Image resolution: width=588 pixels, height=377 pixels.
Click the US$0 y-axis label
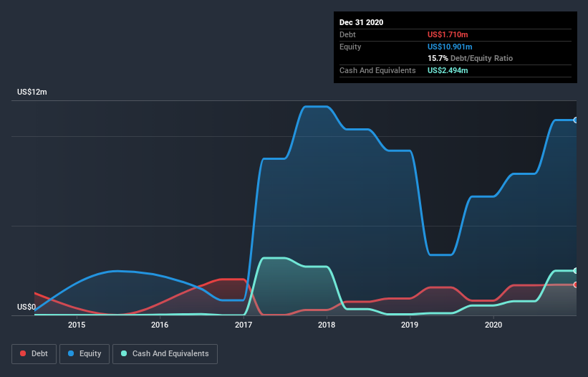26,307
